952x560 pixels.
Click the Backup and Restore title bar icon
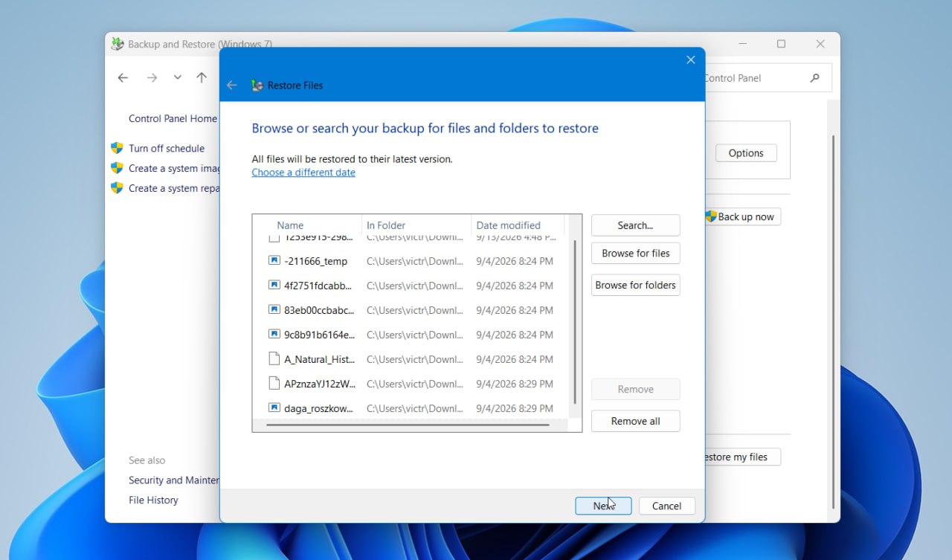118,44
